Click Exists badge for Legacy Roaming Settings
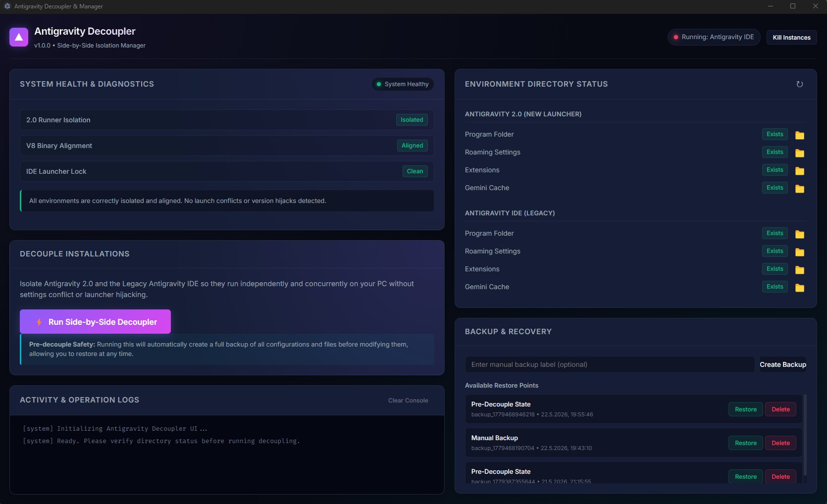This screenshot has width=827, height=504. (x=775, y=251)
